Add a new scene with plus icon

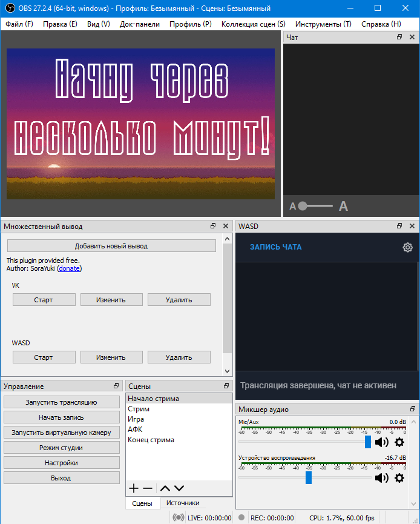(x=134, y=488)
